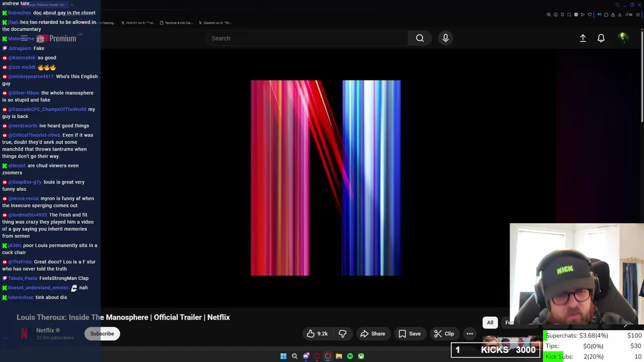Screen dimensions: 644x362
Task: Click the KICKS 3000 counter overlay
Action: [496, 350]
